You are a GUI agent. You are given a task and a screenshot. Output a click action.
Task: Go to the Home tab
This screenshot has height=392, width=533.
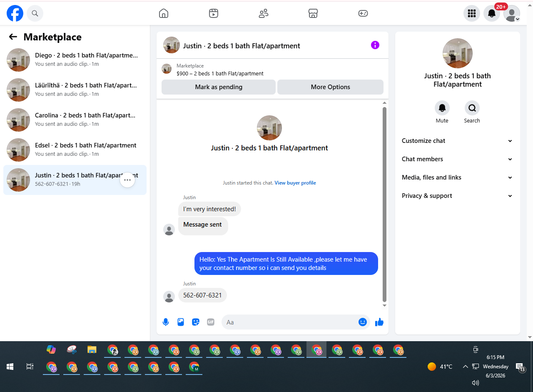164,14
